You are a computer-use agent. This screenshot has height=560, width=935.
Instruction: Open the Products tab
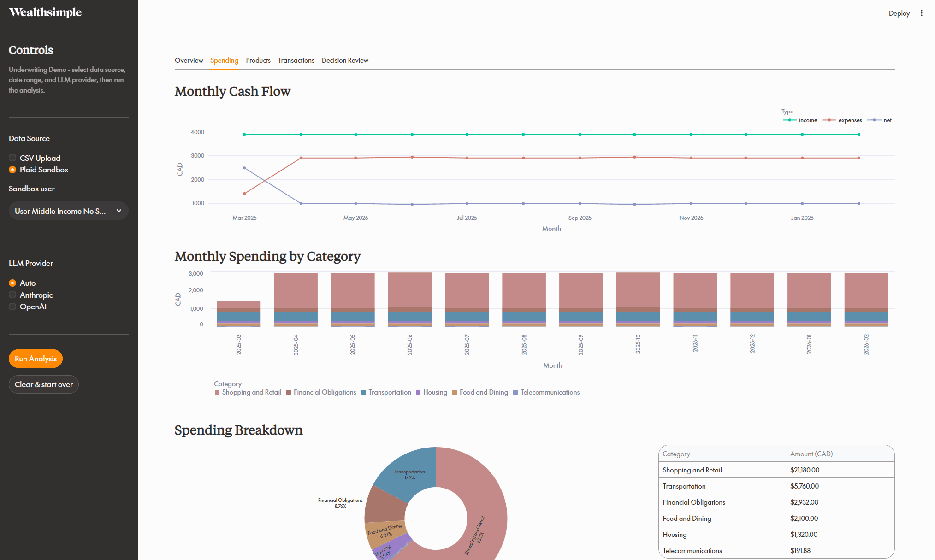coord(258,60)
